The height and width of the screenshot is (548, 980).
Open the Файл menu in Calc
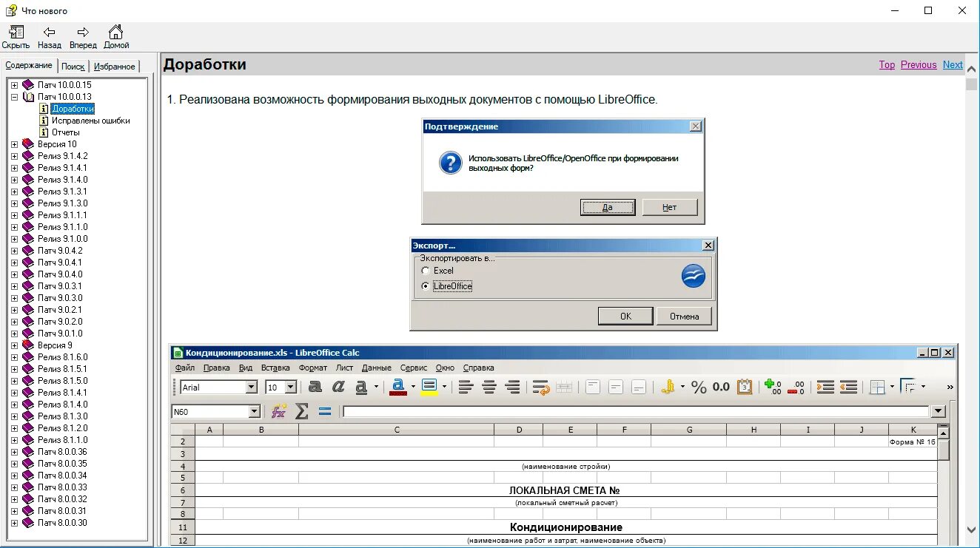(185, 368)
